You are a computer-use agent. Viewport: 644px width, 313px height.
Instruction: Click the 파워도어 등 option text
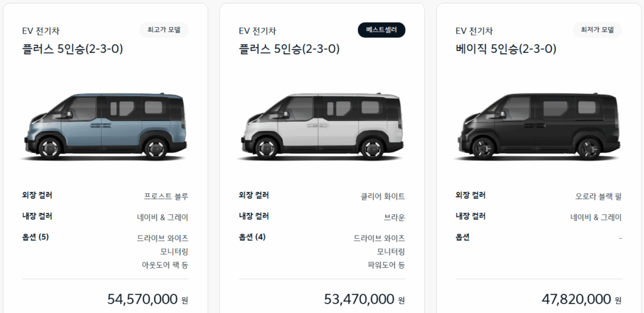(386, 265)
